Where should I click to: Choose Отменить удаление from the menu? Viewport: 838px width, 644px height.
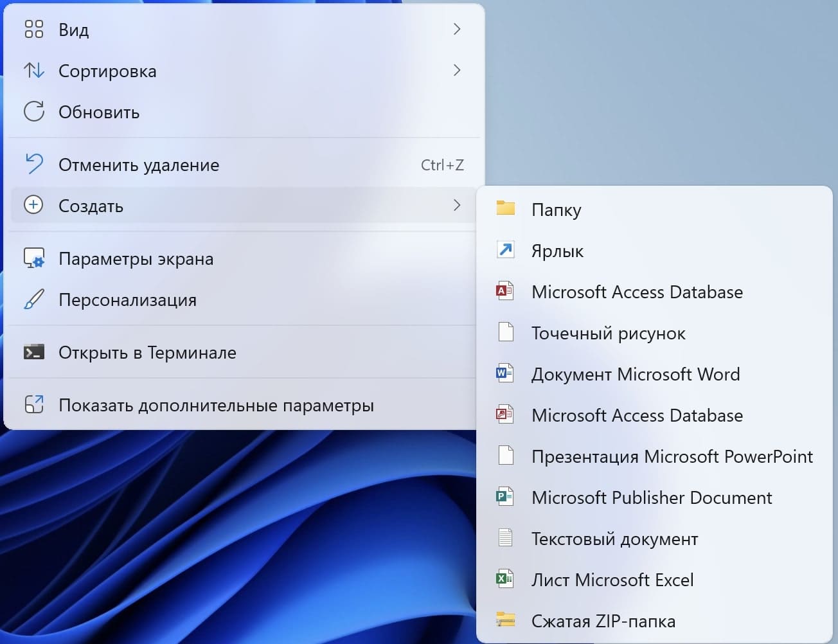[244, 165]
